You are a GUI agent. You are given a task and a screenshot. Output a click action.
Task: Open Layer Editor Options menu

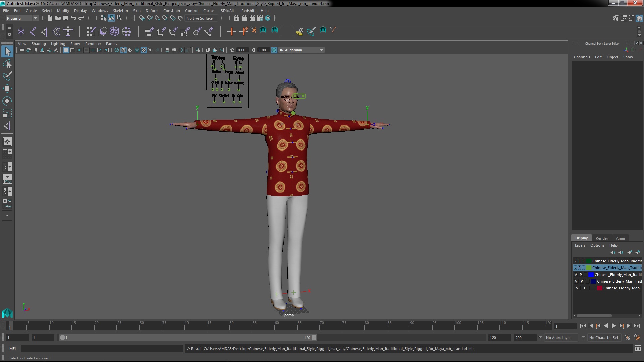pyautogui.click(x=597, y=245)
